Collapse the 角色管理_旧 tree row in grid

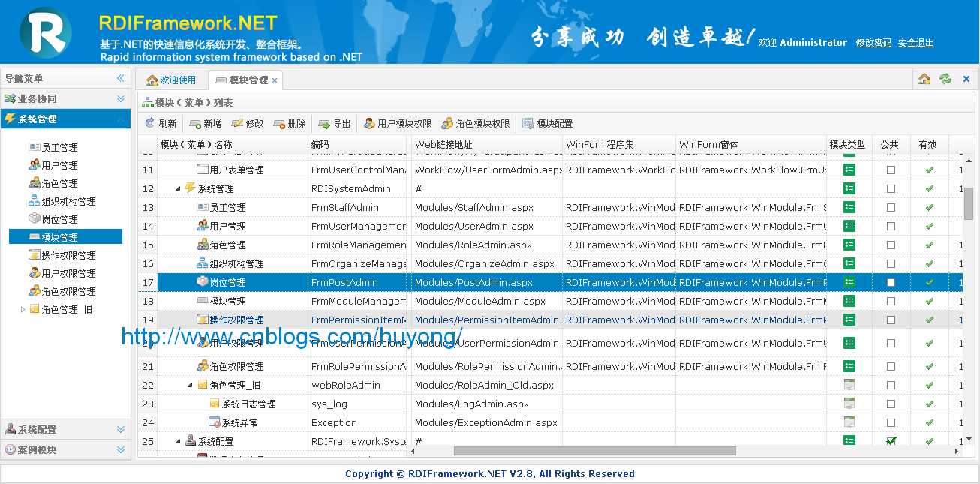point(190,385)
